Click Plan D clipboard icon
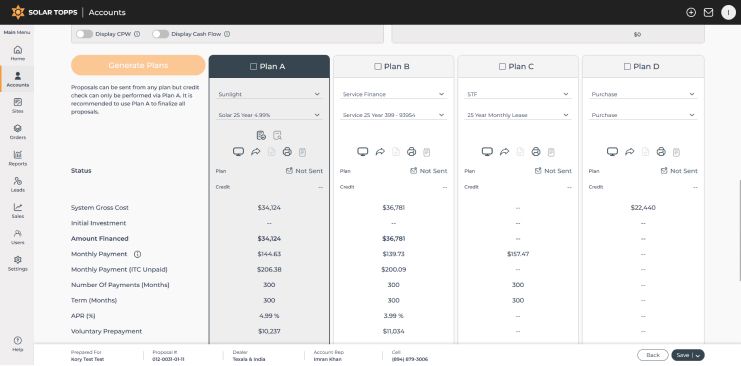 click(x=676, y=152)
